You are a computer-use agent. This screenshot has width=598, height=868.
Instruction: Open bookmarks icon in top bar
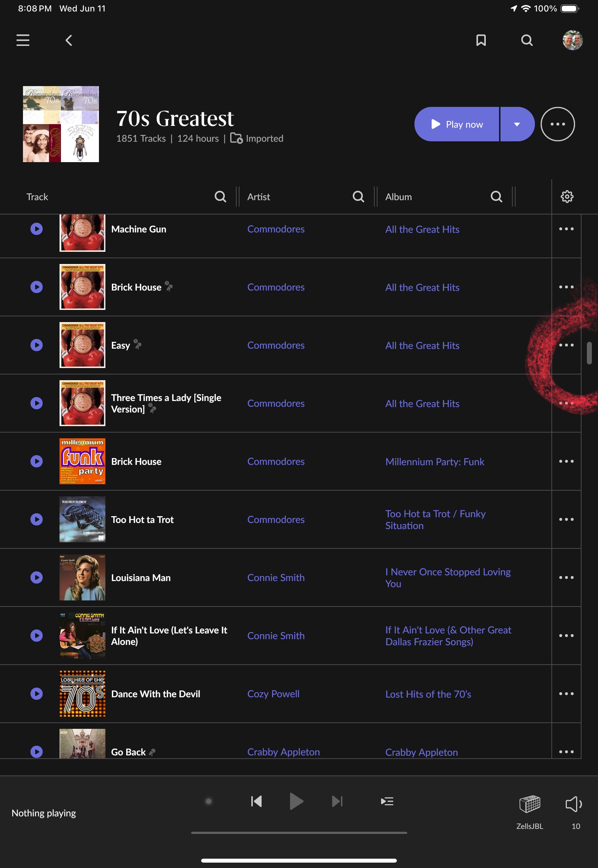pos(481,40)
